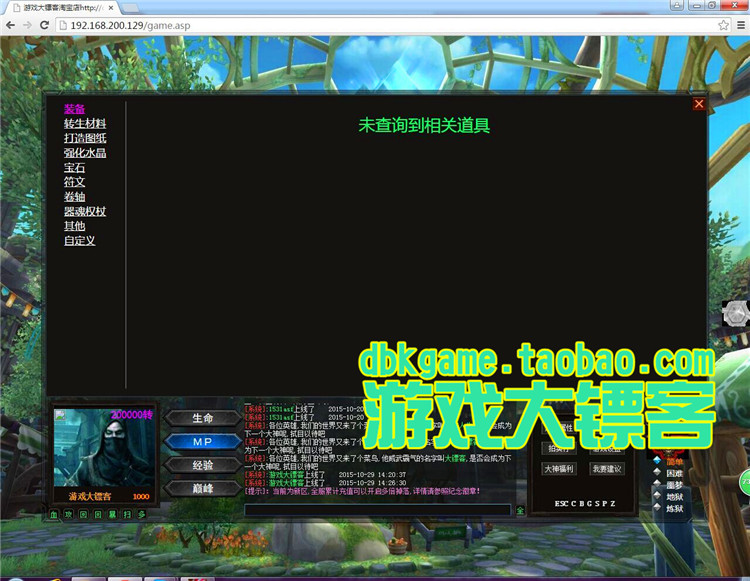
Task: Select 炼狱 purgatory difficulty
Action: (674, 508)
